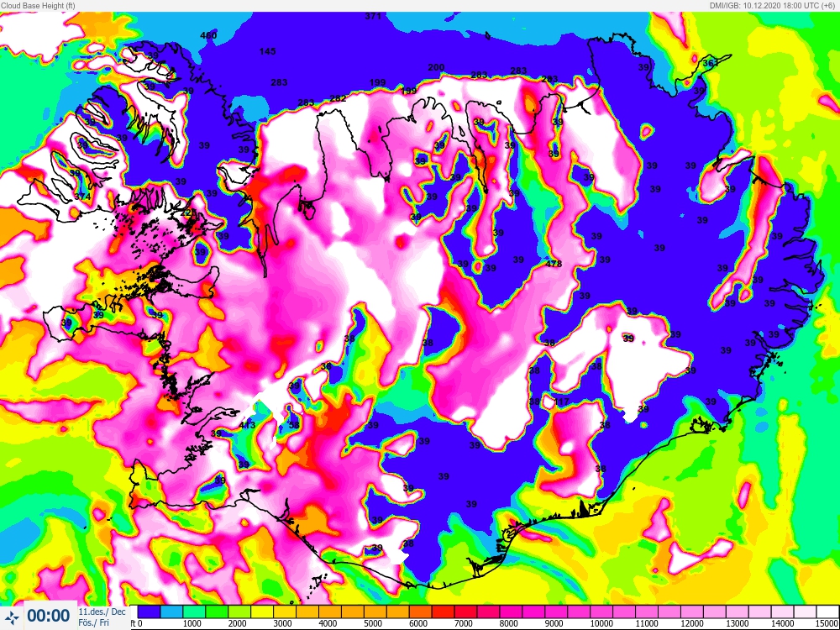Pick the teal-green swatch above 1000

click(194, 612)
